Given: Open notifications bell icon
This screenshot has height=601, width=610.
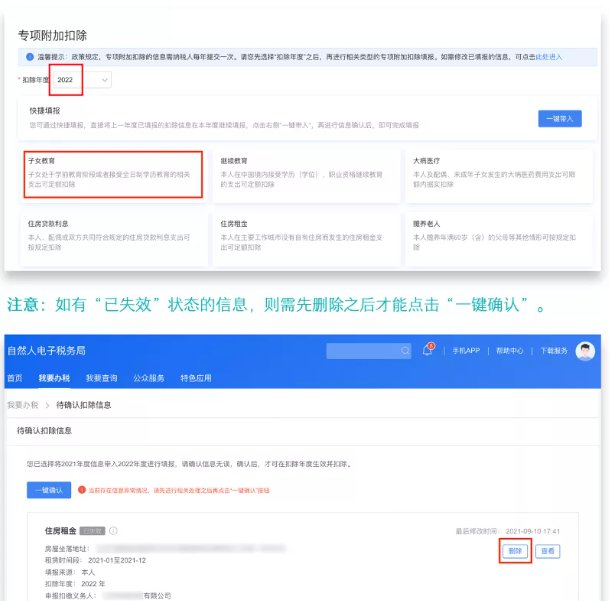Looking at the screenshot, I should pos(428,350).
